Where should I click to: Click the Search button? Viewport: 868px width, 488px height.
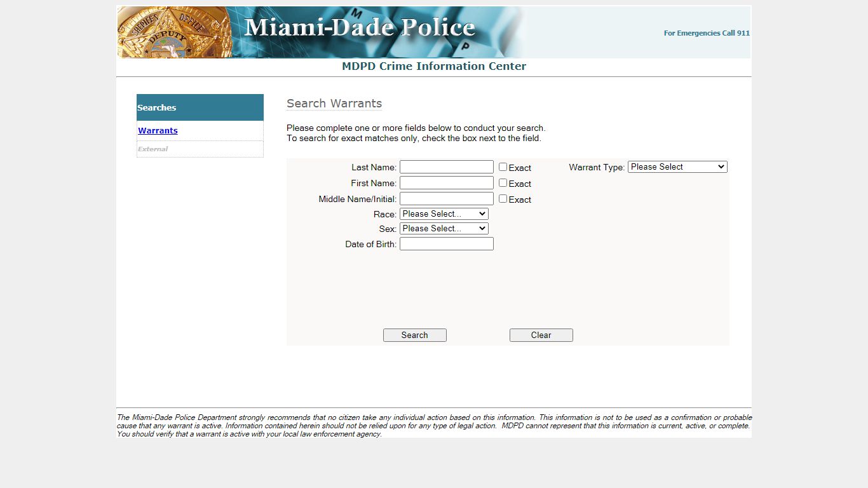coord(414,335)
